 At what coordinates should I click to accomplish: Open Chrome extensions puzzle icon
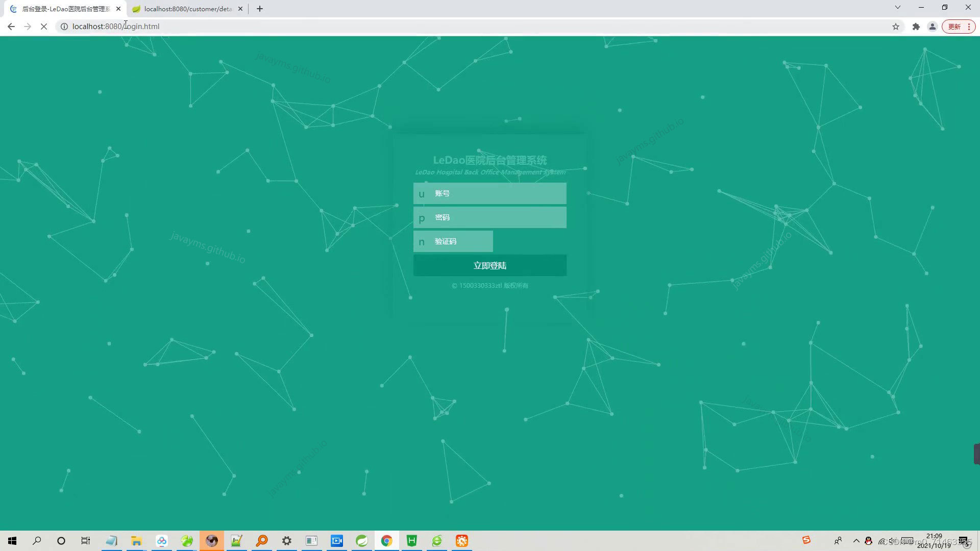[916, 27]
